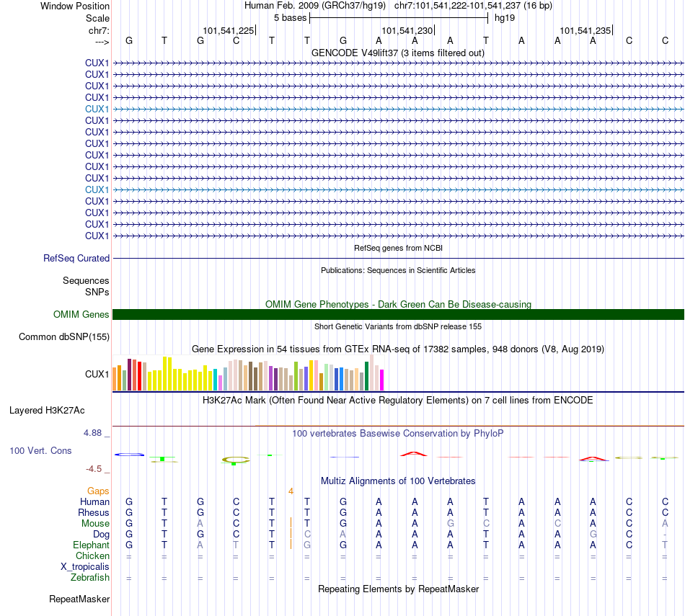Viewport: 685px width, 616px height.
Task: Click the hg19 label next to scale bar
Action: point(505,18)
